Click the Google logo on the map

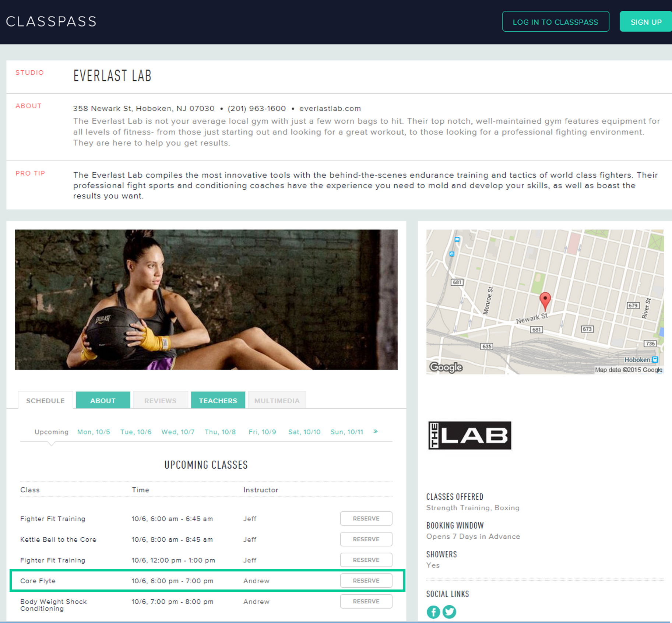pyautogui.click(x=446, y=367)
